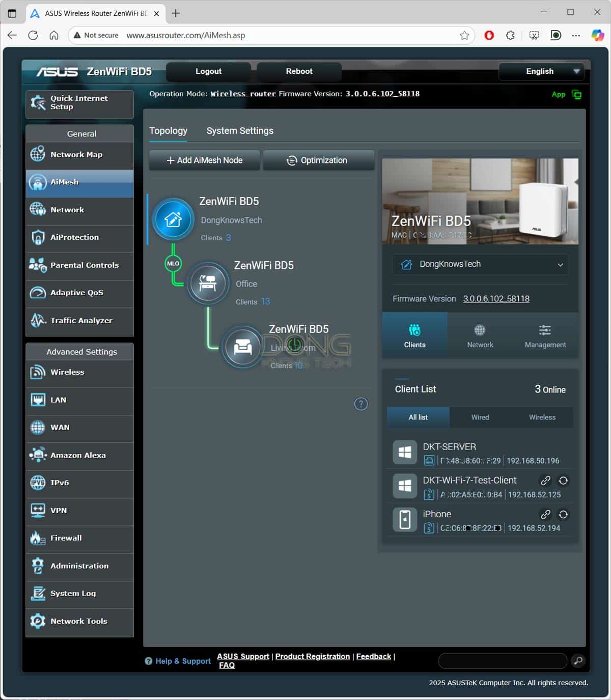611x700 pixels.
Task: Click the DKT-SERVER Windows device icon
Action: (x=405, y=452)
